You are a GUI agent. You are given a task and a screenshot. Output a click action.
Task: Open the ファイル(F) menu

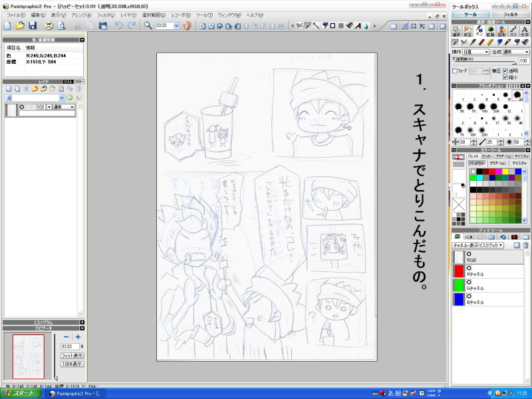tap(16, 15)
